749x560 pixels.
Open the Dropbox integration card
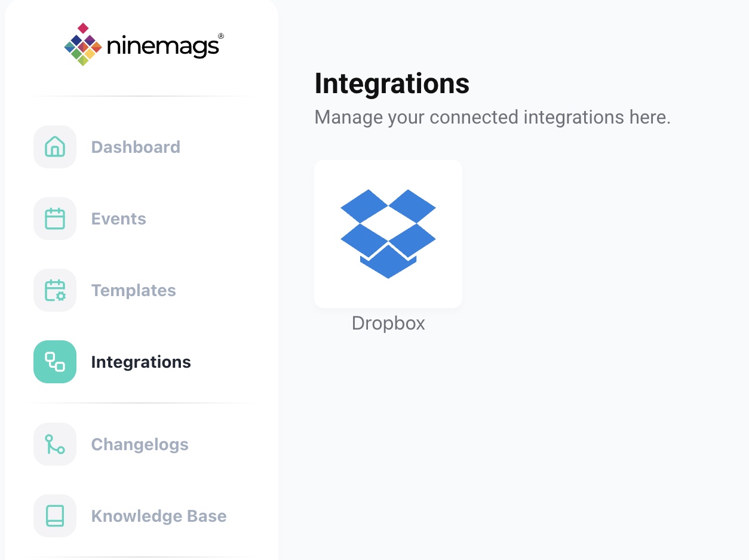[388, 234]
